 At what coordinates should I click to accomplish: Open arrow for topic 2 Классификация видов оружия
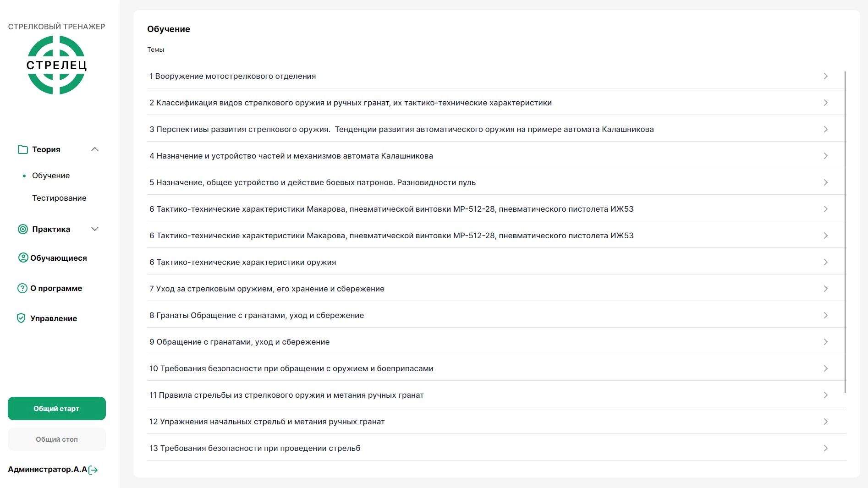(825, 103)
